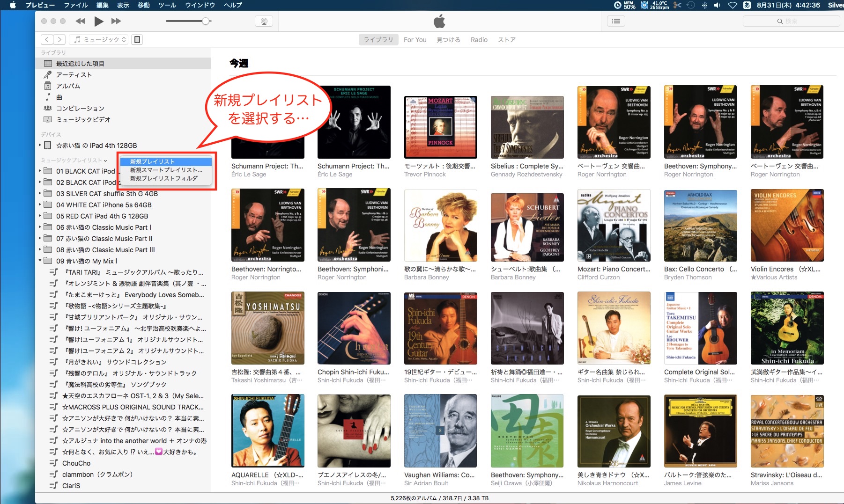Viewport: 844px width, 504px height.
Task: Click the Wi-Fi icon in the menu bar
Action: point(733,5)
